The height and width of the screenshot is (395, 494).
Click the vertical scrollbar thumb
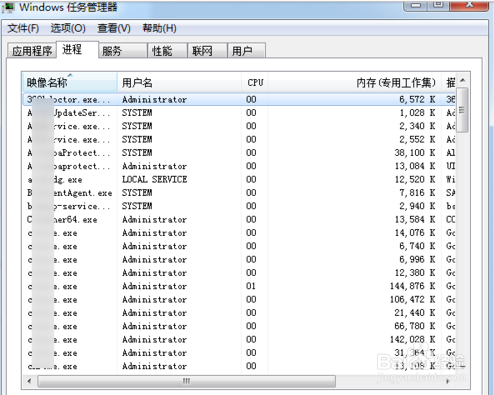tap(462, 110)
